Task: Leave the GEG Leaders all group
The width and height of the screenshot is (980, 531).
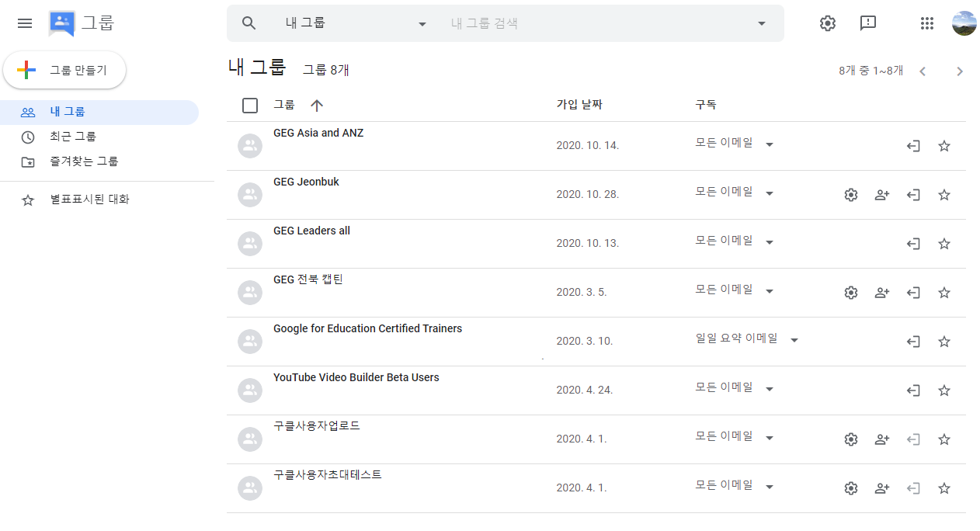Action: click(x=913, y=244)
